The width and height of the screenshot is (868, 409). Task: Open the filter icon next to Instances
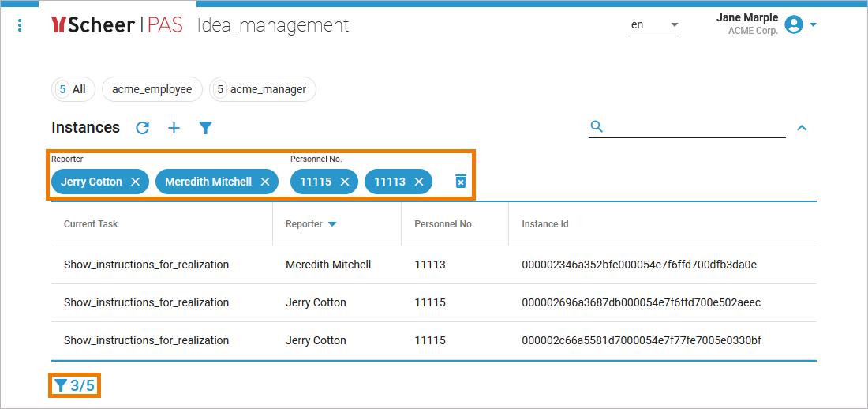click(205, 128)
